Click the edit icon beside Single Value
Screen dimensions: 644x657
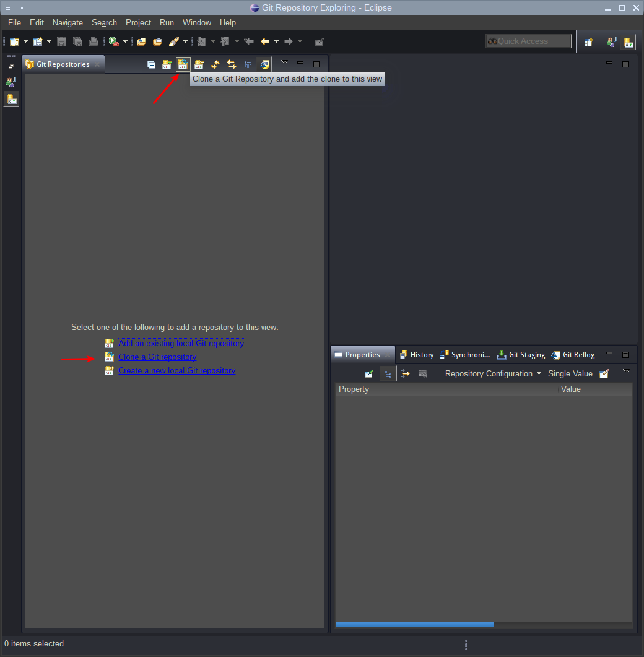click(604, 374)
